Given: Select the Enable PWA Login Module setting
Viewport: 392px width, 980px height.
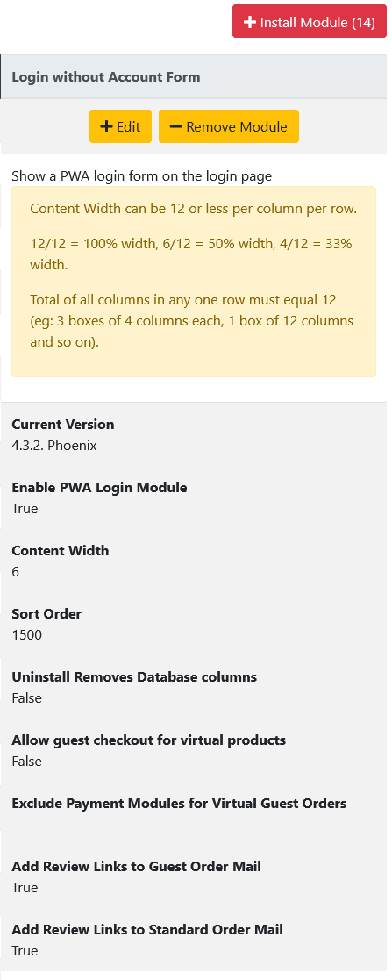Looking at the screenshot, I should pyautogui.click(x=99, y=488).
